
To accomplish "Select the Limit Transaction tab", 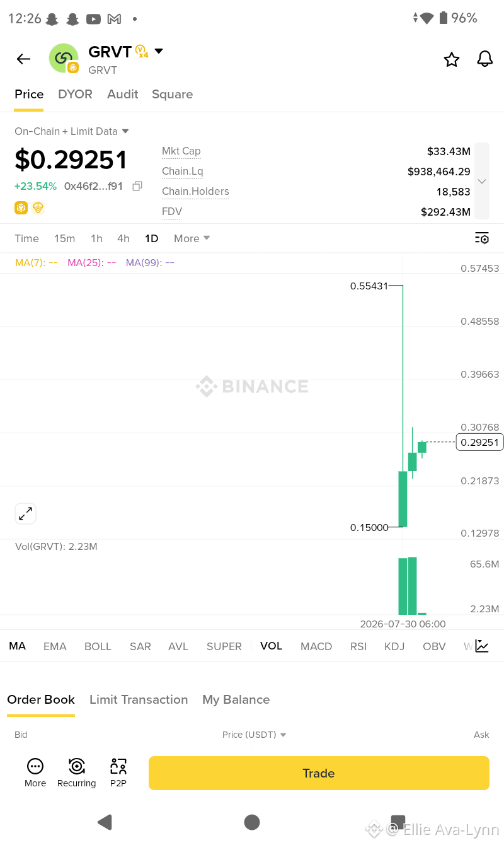I will click(x=139, y=699).
